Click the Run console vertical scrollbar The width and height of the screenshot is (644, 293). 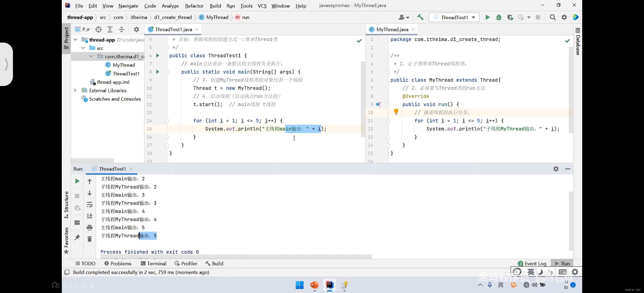coord(571,221)
